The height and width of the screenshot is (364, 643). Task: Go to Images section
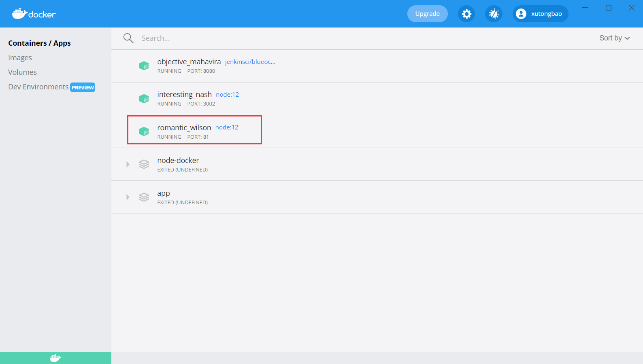point(20,58)
